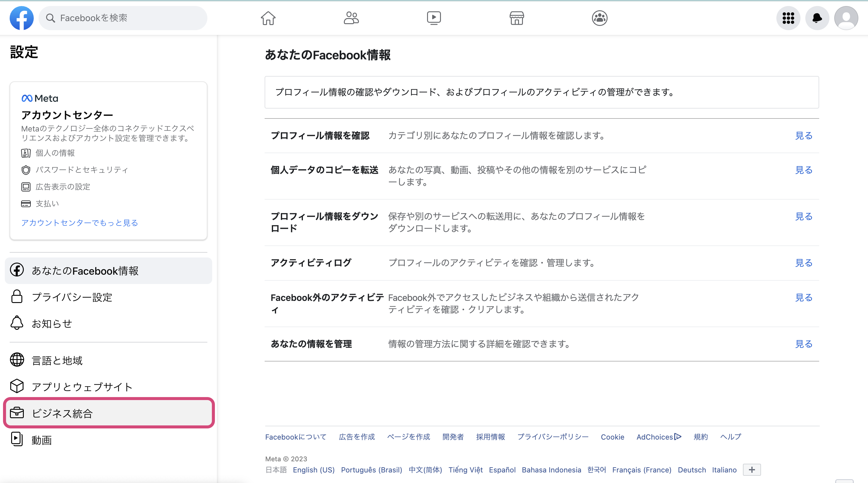
Task: Select お知らせ in sidebar
Action: pos(108,324)
